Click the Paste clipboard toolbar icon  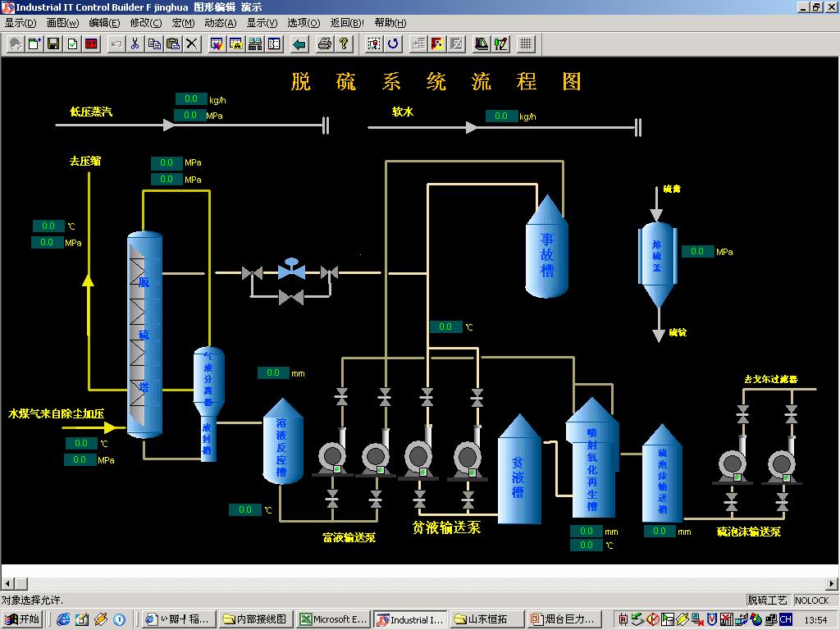coord(173,43)
